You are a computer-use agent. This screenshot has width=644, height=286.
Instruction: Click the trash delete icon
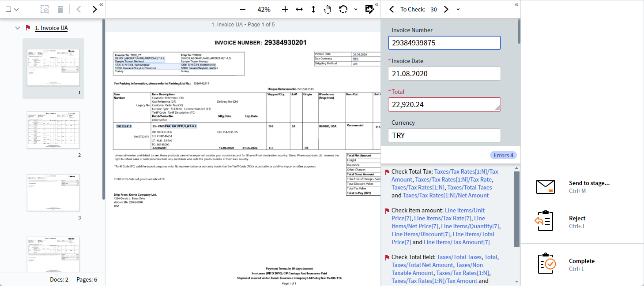[x=60, y=9]
